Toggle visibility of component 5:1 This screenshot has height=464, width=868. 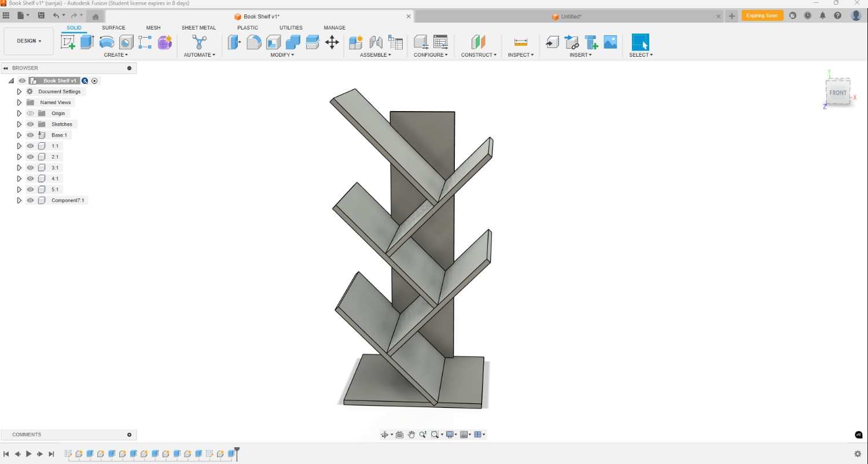(31, 190)
